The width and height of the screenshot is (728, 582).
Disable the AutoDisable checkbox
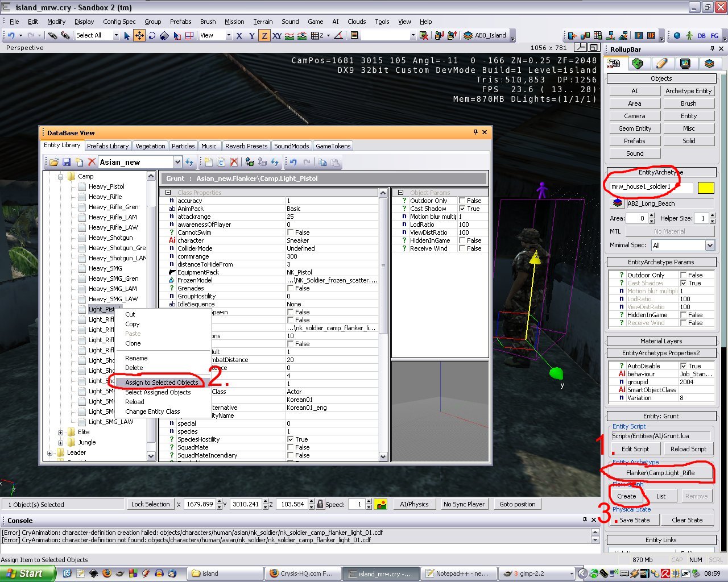point(684,366)
